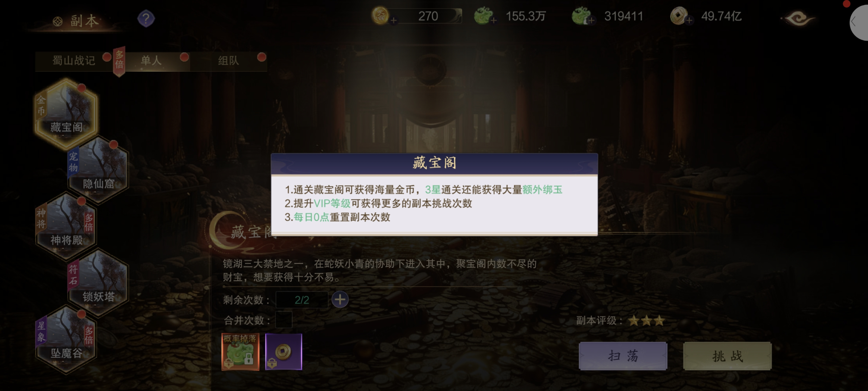Select the 神将殿 dungeon hexagon
868x391 pixels.
tap(66, 226)
